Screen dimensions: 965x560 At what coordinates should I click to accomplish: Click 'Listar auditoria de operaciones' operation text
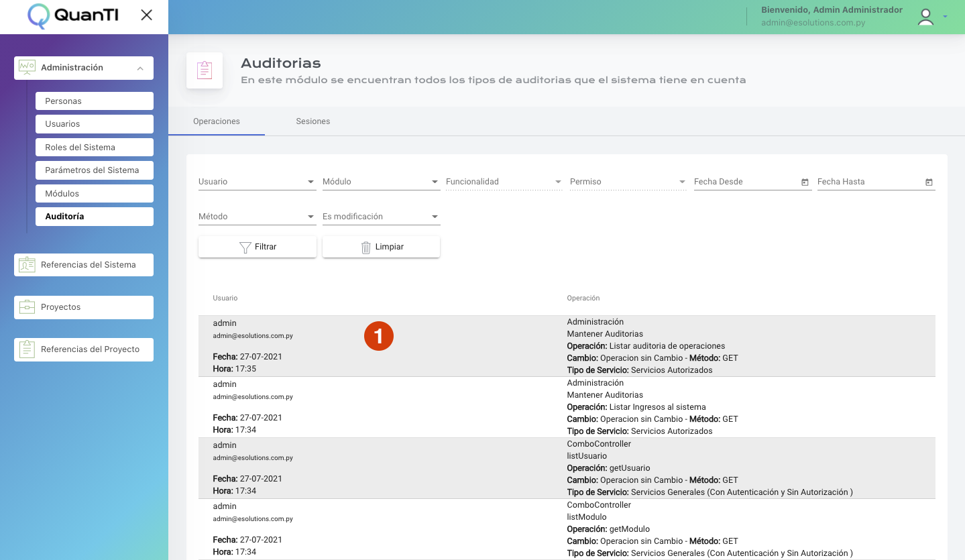(667, 346)
